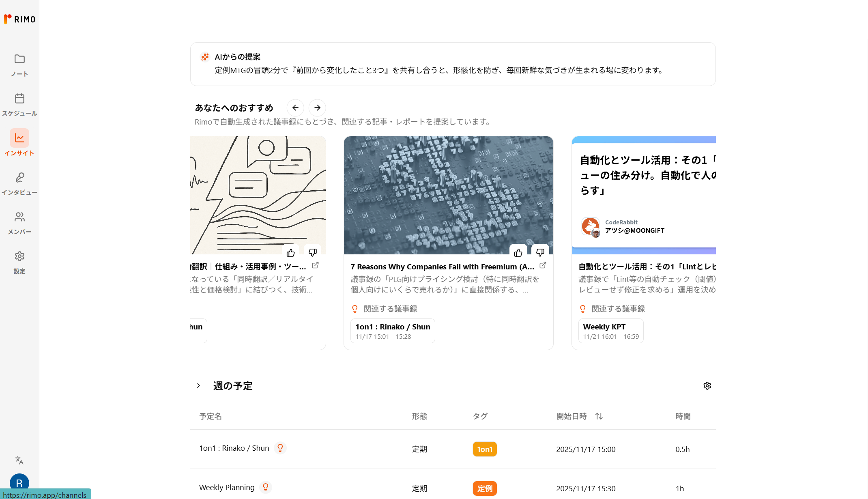The image size is (868, 499).
Task: Open the インタビュー microphone icon
Action: click(x=19, y=177)
